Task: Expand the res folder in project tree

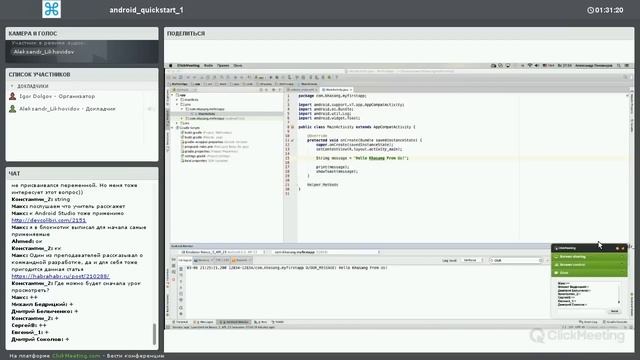Action: click(x=177, y=123)
